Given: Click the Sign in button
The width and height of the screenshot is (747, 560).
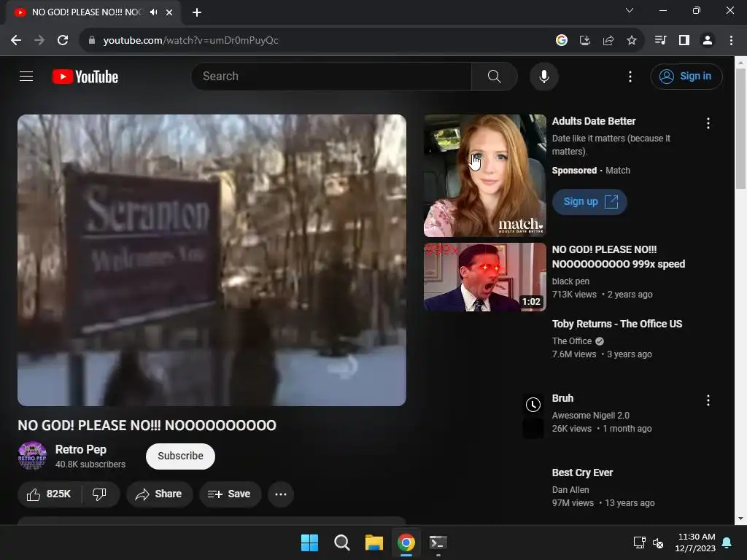Looking at the screenshot, I should (686, 76).
